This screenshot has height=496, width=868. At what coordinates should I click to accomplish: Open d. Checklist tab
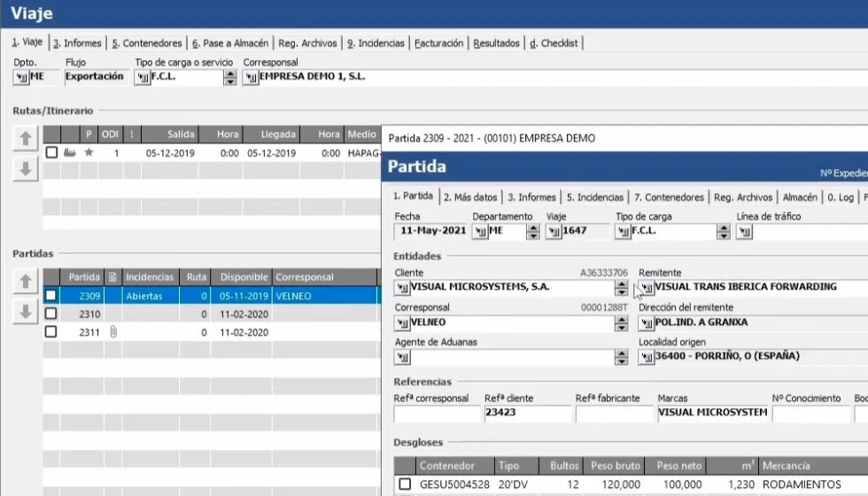554,43
